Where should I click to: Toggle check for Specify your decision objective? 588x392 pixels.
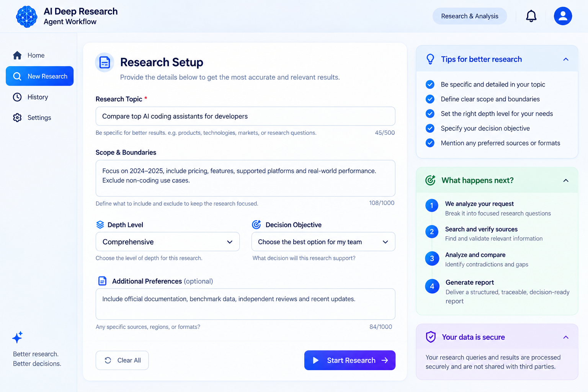(x=430, y=128)
